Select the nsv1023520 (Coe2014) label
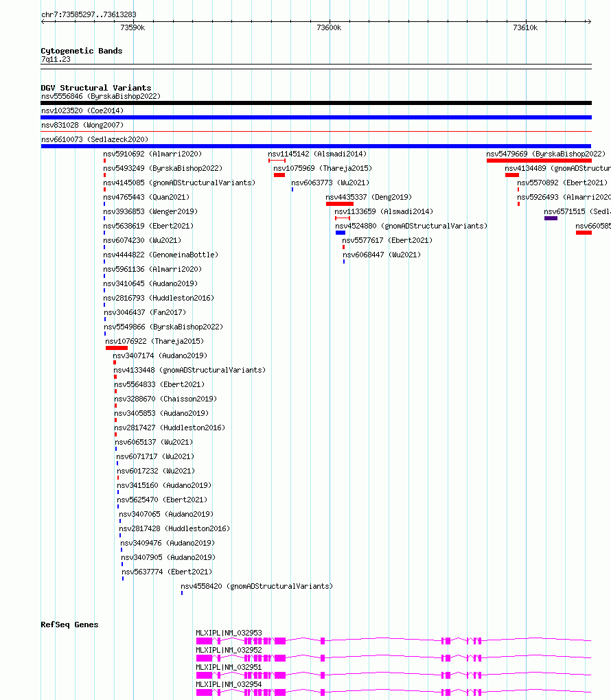This screenshot has height=700, width=611. click(82, 110)
